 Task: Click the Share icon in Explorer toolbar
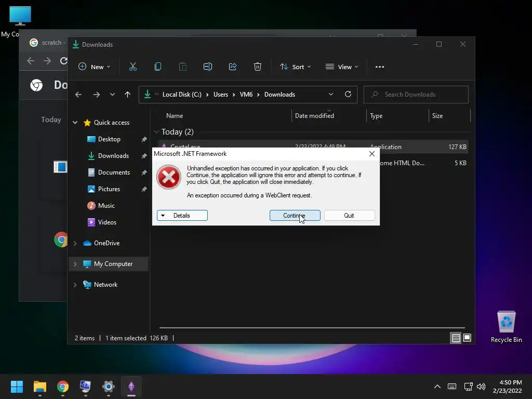click(233, 67)
